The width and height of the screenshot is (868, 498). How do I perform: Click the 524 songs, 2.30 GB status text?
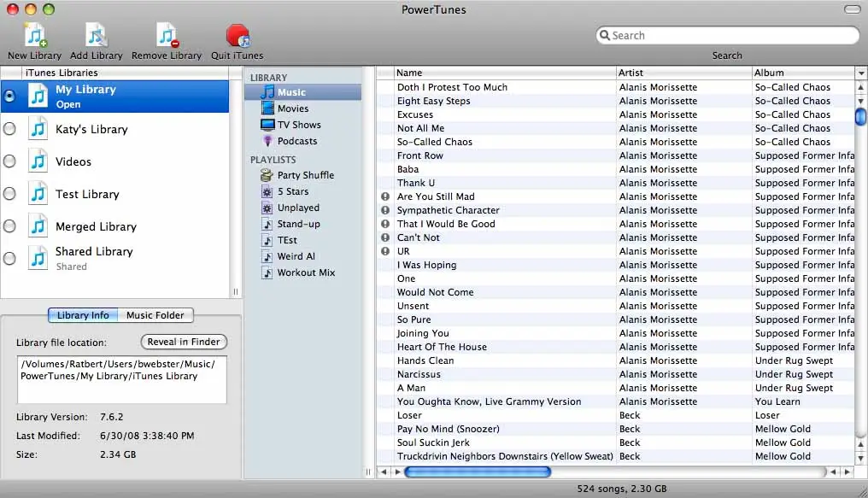[622, 489]
